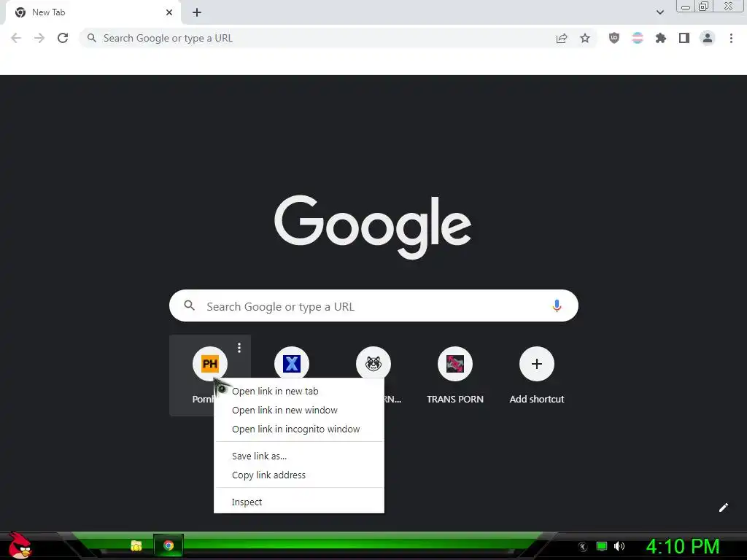Close the New Tab tab
747x560 pixels.
[169, 12]
